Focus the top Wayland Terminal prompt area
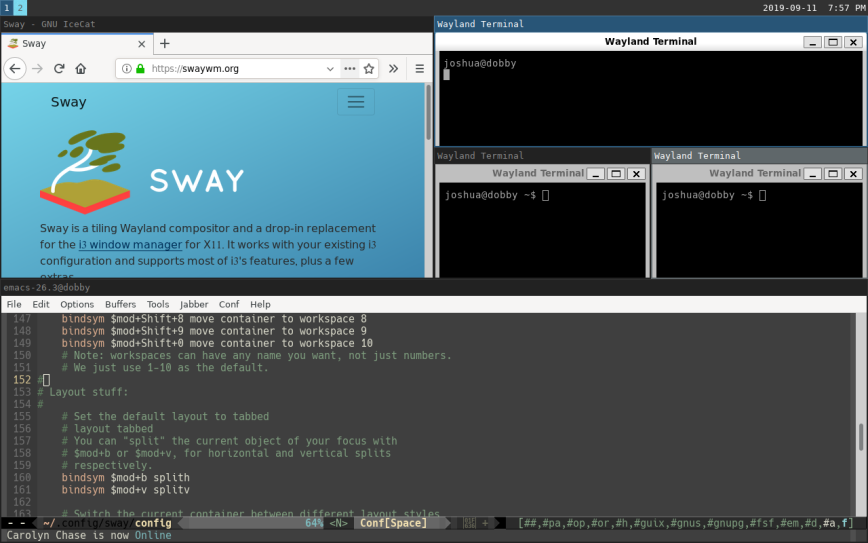 tap(651, 98)
